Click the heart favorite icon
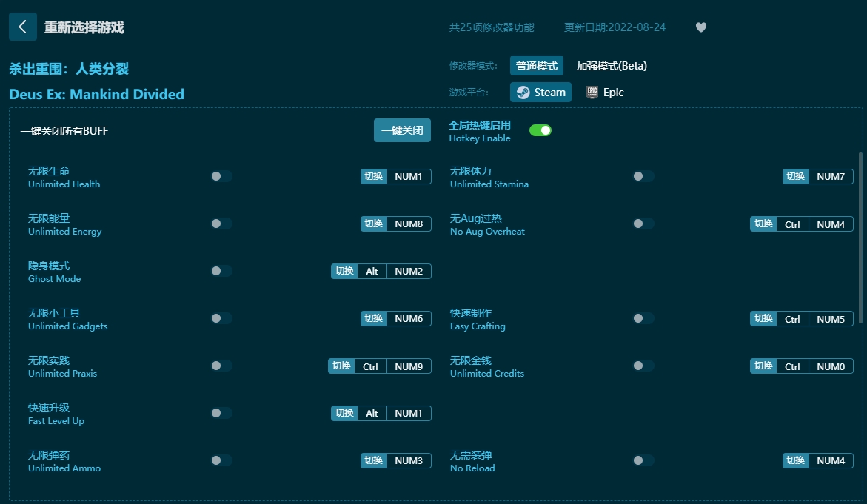Viewport: 867px width, 504px height. click(x=700, y=27)
